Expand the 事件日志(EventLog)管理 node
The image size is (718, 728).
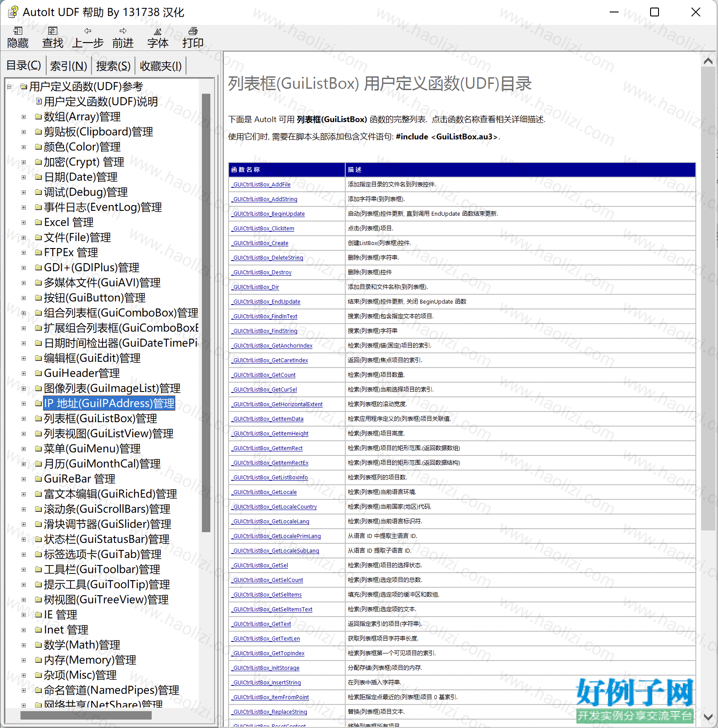(24, 208)
